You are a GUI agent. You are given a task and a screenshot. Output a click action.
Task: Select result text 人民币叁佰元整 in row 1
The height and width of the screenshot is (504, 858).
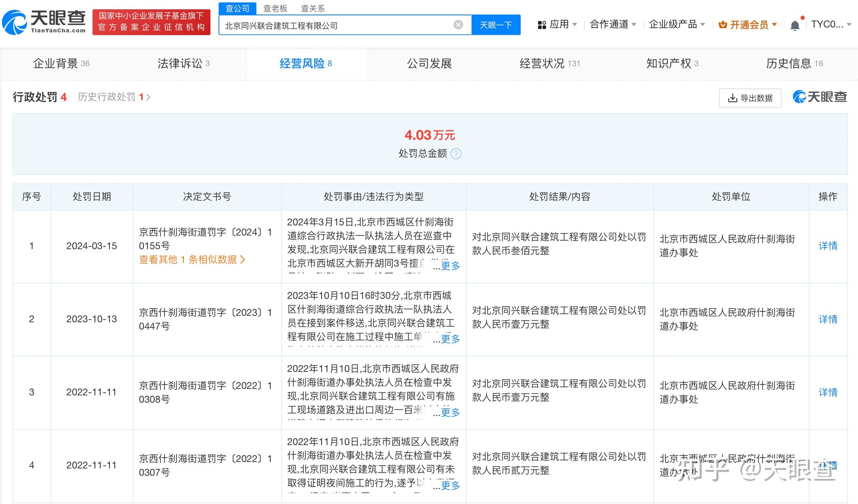[x=515, y=251]
